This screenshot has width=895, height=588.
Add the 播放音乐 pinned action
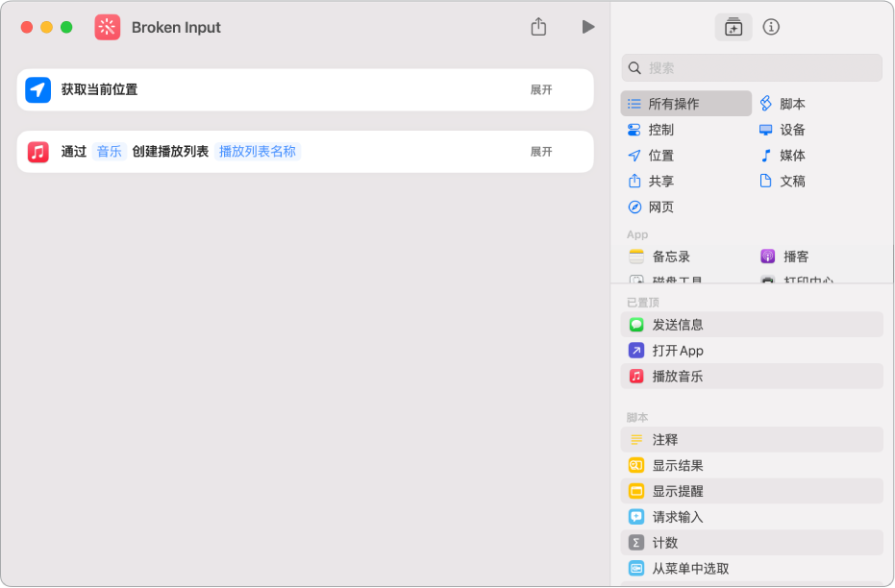point(752,376)
